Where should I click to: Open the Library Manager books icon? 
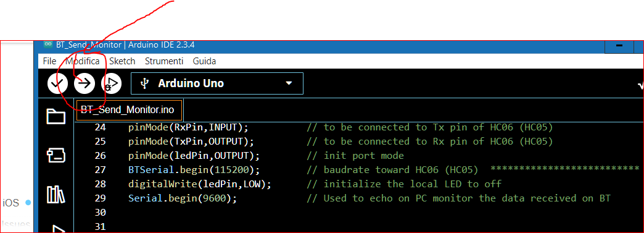click(56, 194)
